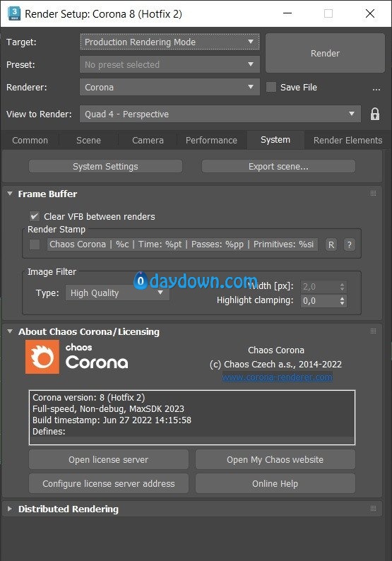The height and width of the screenshot is (561, 392).
Task: Close the Render Setup window
Action: 370,13
